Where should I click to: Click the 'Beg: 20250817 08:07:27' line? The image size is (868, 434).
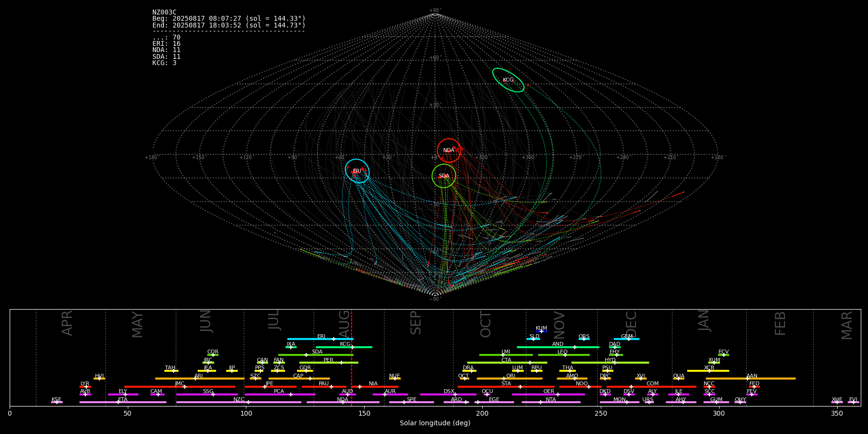[x=229, y=19]
